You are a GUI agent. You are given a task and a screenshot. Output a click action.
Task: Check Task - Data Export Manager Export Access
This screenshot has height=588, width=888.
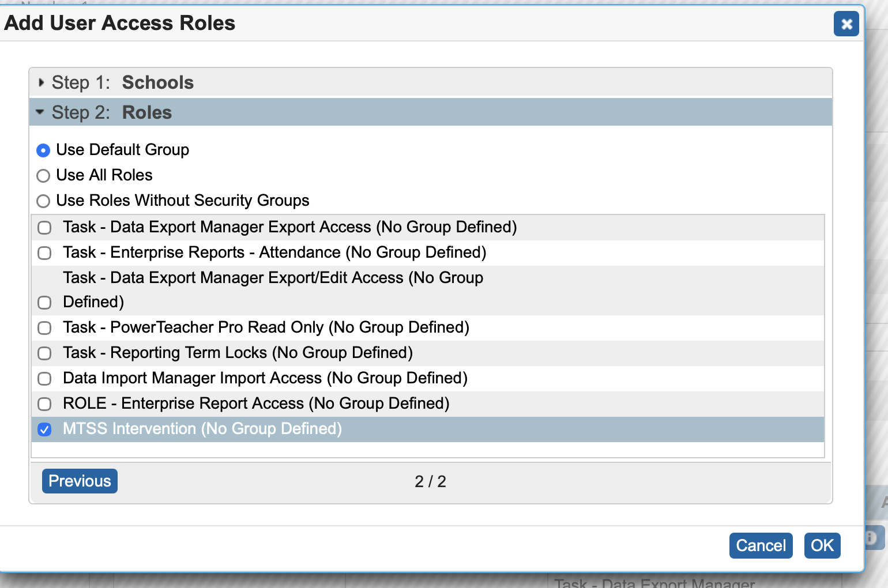pos(44,228)
